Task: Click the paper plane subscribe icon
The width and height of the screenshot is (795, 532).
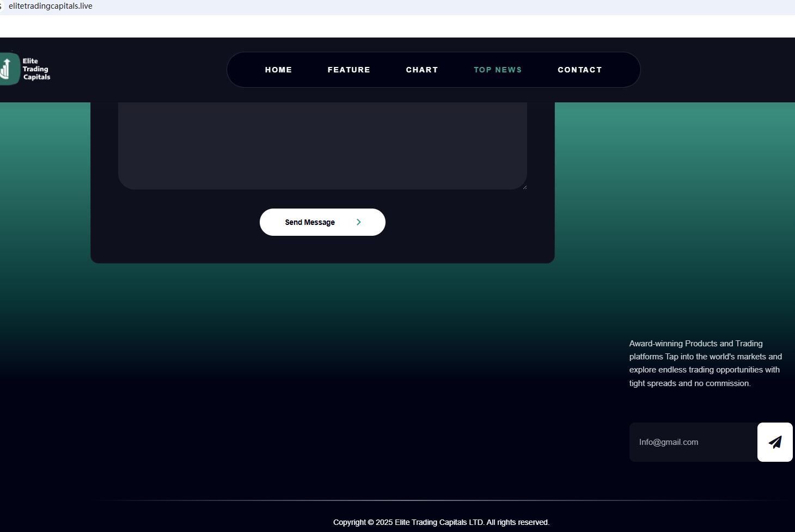Action: tap(775, 442)
